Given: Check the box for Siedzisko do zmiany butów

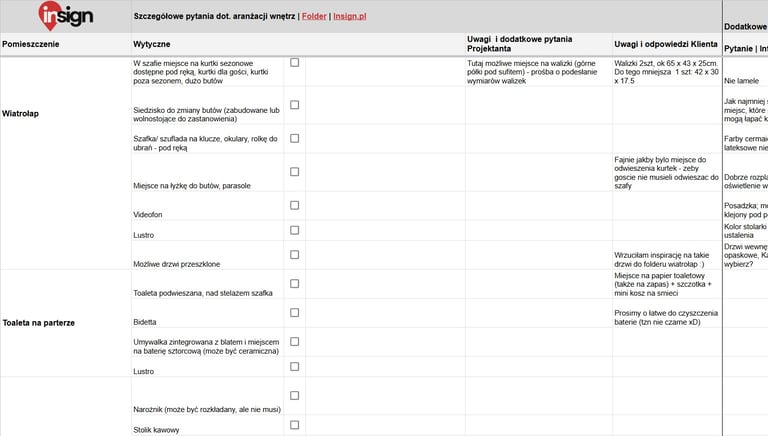Looking at the screenshot, I should (x=295, y=105).
